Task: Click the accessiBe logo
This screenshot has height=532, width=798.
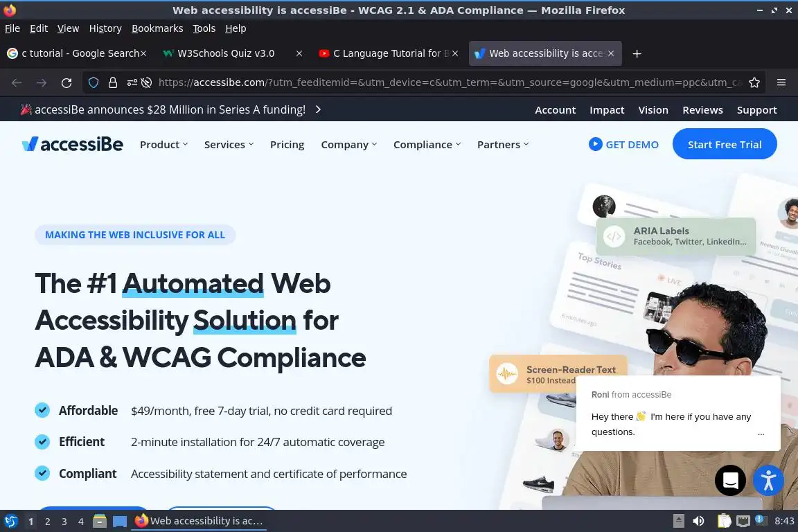Action: (72, 145)
